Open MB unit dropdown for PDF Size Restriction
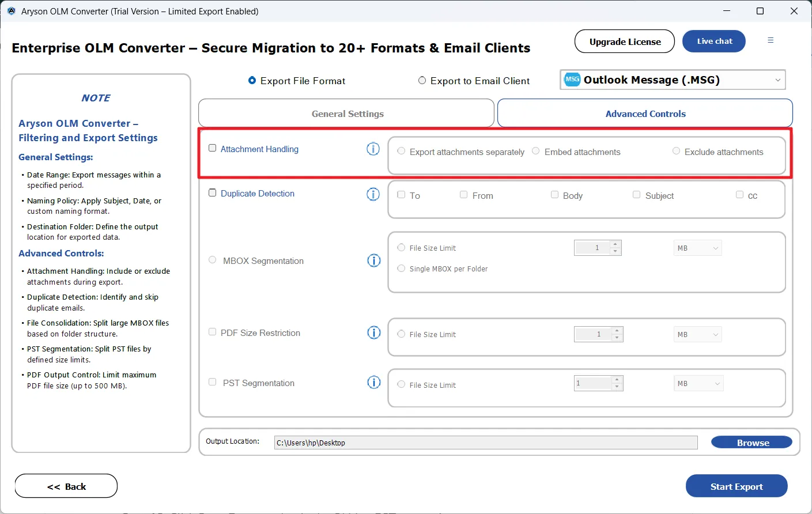Image resolution: width=812 pixels, height=514 pixels. pyautogui.click(x=697, y=335)
